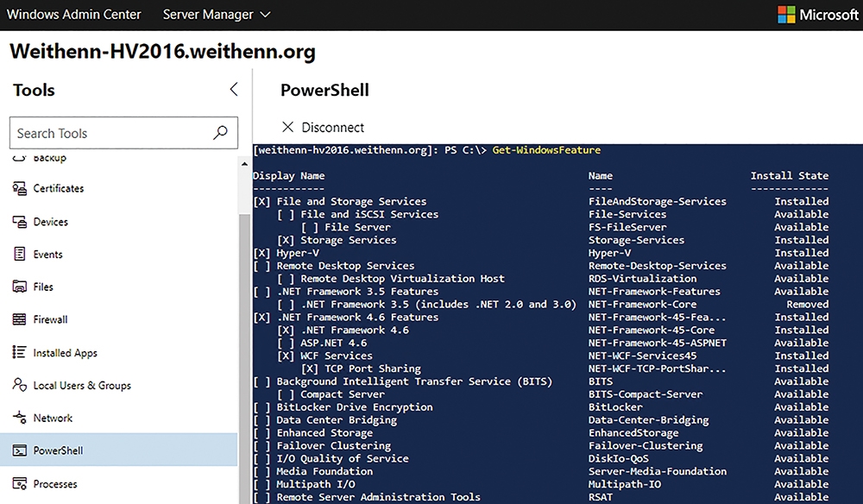Click the 'Display Name' column header

coord(288,176)
